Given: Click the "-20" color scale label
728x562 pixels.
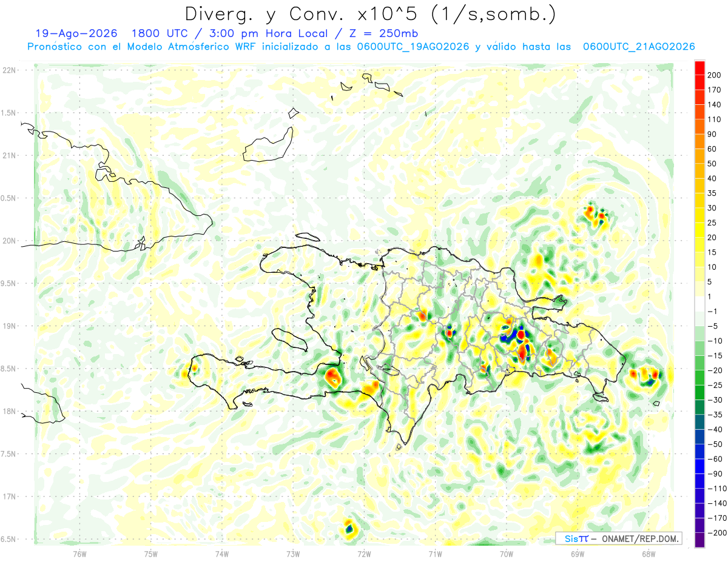Looking at the screenshot, I should click(715, 370).
